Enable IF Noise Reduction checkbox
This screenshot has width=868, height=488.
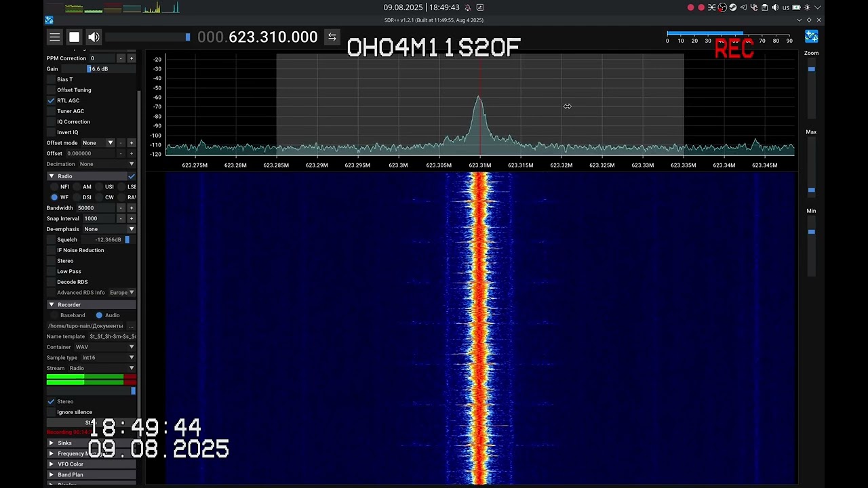[51, 250]
